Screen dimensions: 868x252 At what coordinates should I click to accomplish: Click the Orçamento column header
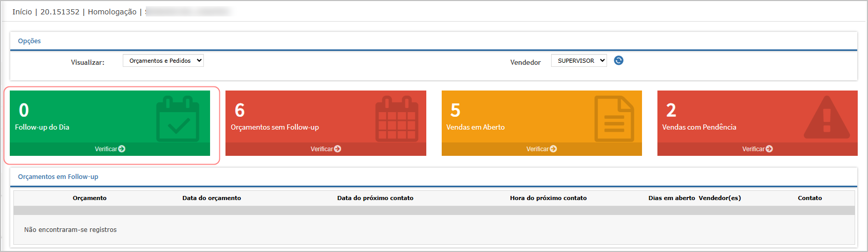90,198
